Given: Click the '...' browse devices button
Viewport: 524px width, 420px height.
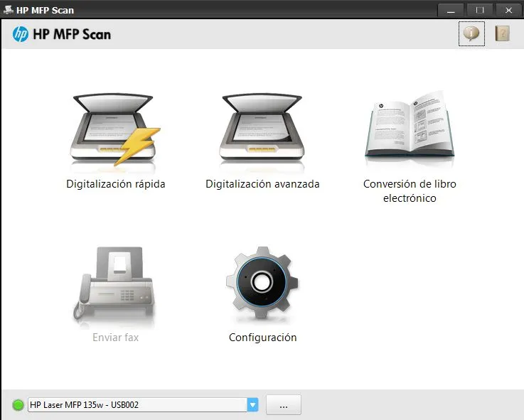Looking at the screenshot, I should (284, 404).
